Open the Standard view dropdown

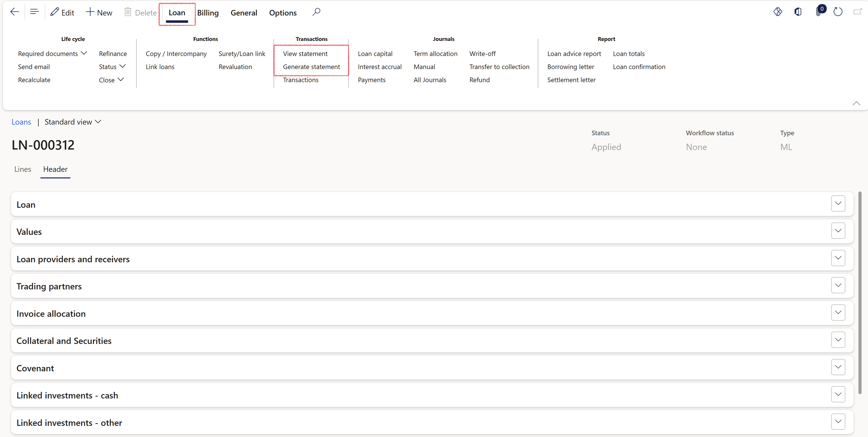pyautogui.click(x=73, y=122)
